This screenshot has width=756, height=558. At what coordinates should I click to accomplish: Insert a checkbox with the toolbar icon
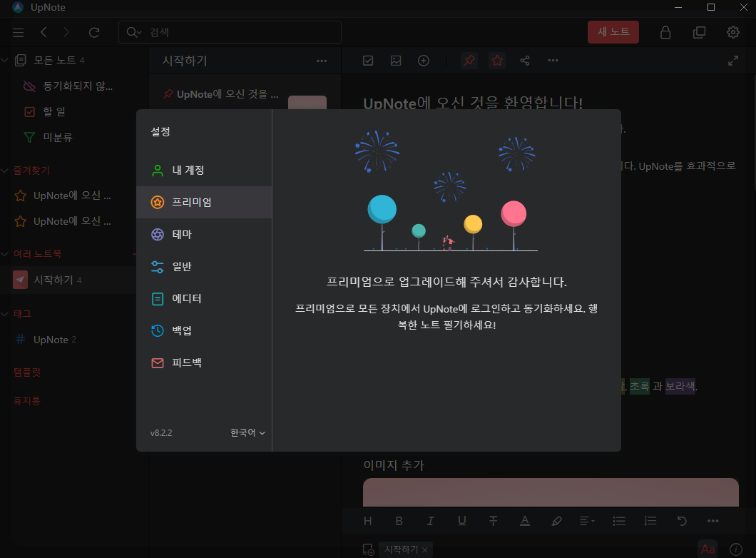(x=368, y=60)
